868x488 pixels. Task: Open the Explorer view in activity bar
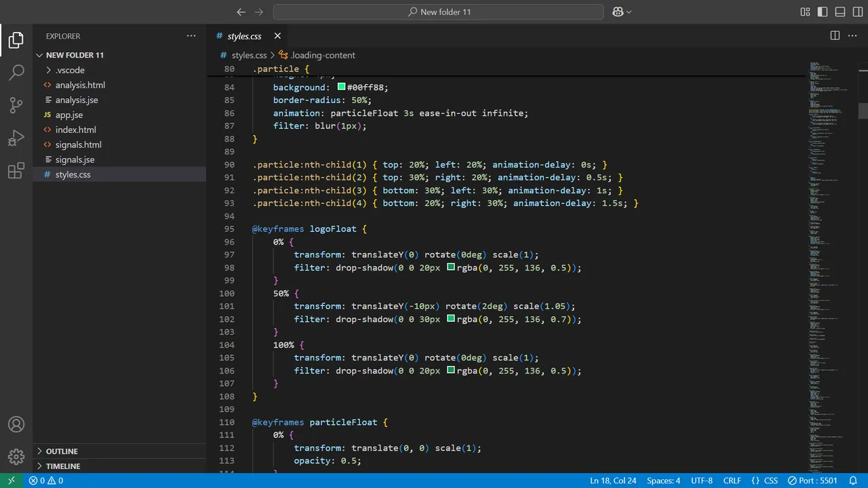tap(16, 41)
